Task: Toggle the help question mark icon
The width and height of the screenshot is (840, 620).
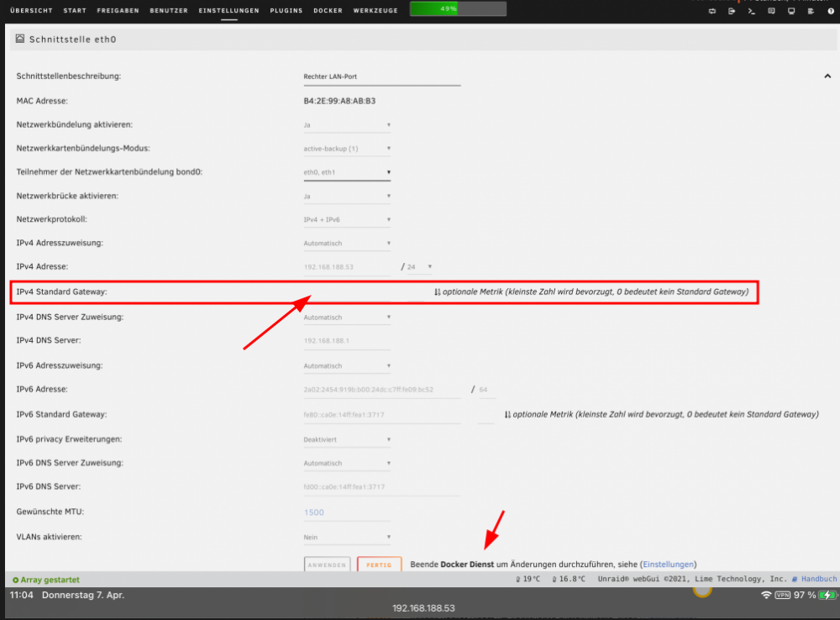Action: click(x=831, y=11)
